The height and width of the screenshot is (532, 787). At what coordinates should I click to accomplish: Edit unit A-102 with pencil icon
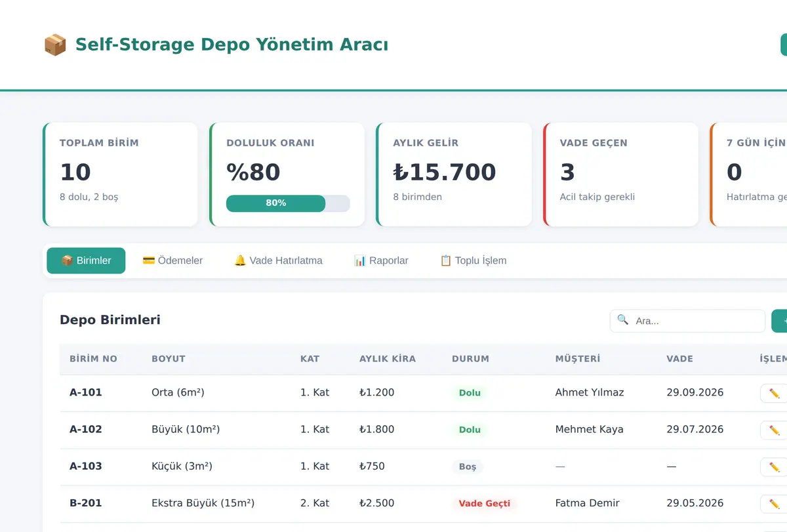774,430
